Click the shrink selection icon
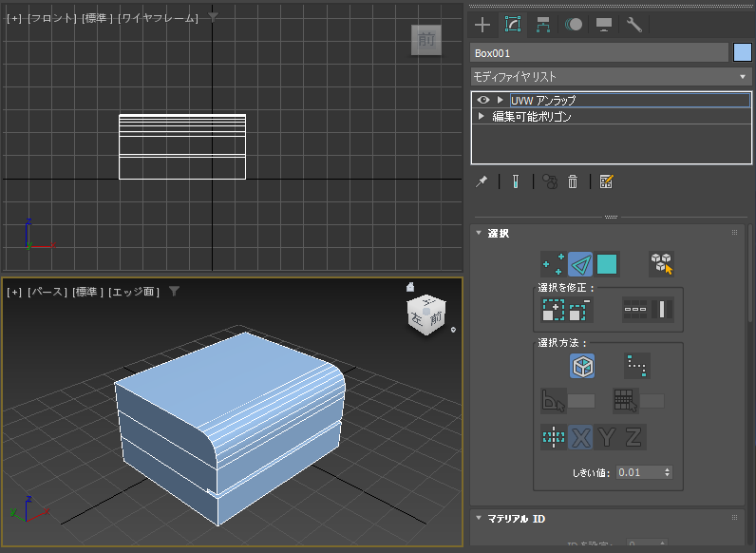 (579, 310)
